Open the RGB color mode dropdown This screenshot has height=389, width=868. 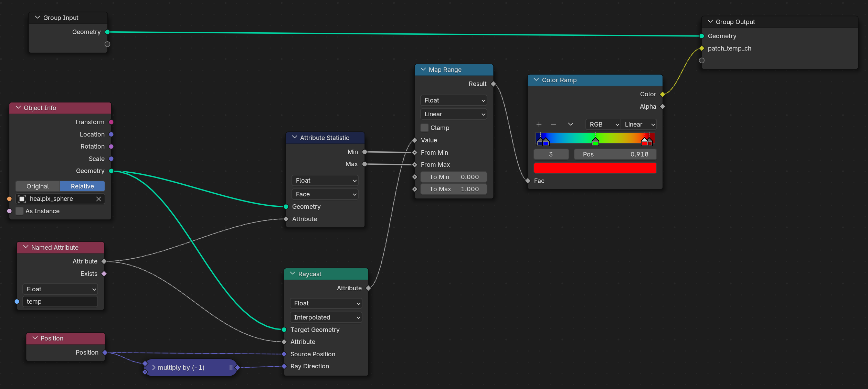coord(603,124)
